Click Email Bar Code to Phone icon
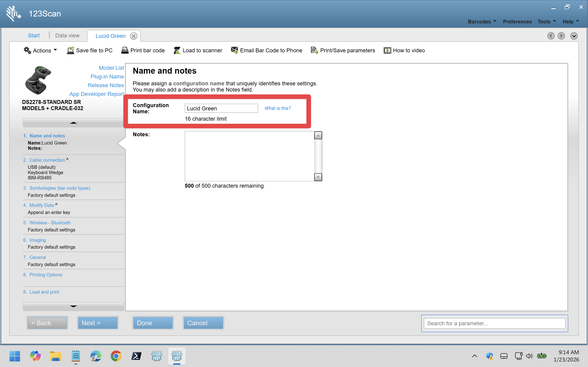This screenshot has width=588, height=367. [234, 50]
